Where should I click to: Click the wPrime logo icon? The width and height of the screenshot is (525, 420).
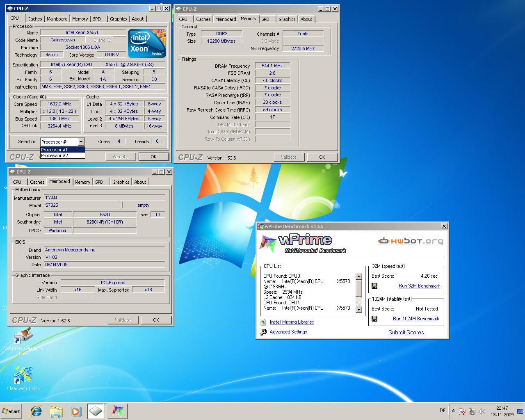pyautogui.click(x=268, y=243)
